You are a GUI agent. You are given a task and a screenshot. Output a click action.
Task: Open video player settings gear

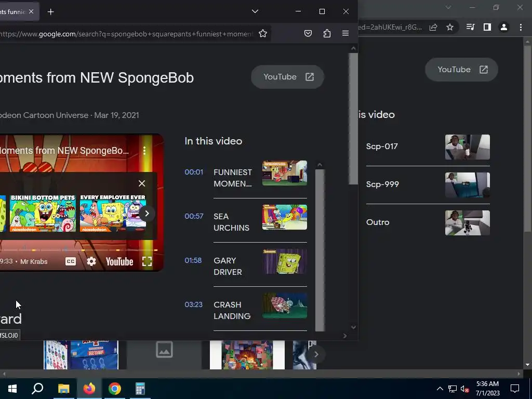91,262
